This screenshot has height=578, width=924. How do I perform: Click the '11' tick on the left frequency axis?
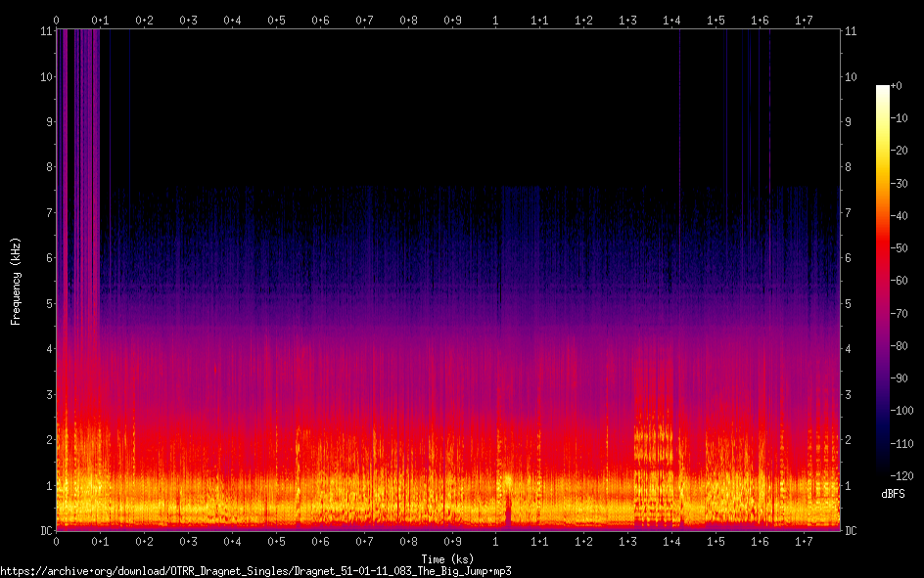[45, 30]
